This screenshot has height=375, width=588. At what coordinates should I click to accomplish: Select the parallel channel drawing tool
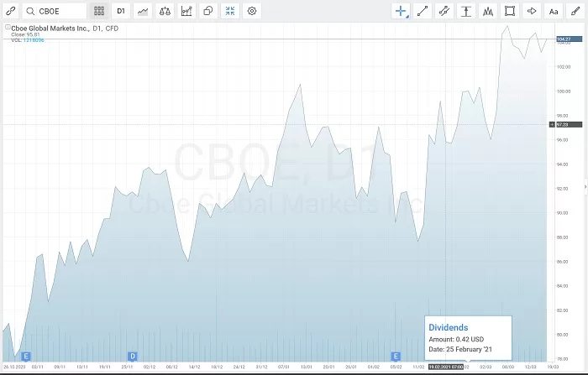(x=444, y=11)
